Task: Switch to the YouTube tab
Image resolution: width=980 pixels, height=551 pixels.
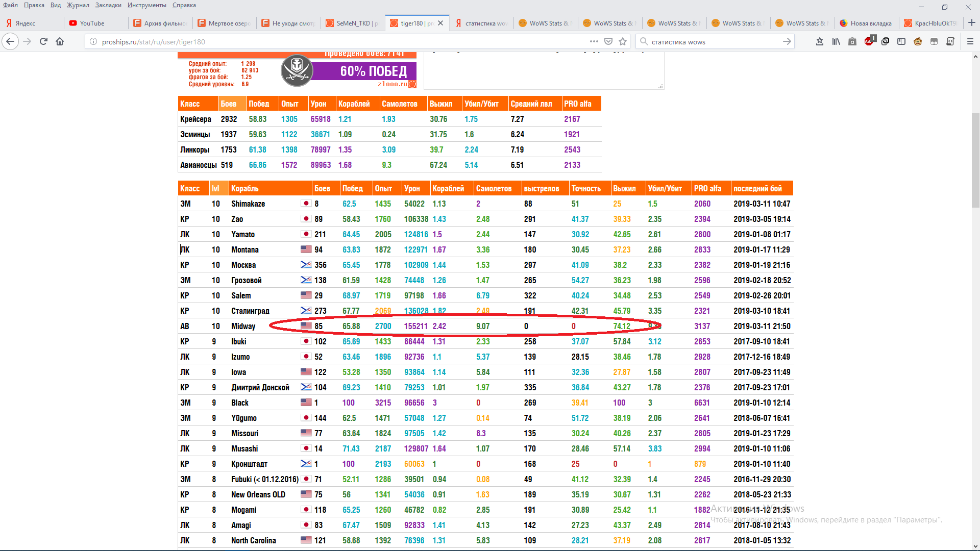Action: 97,23
